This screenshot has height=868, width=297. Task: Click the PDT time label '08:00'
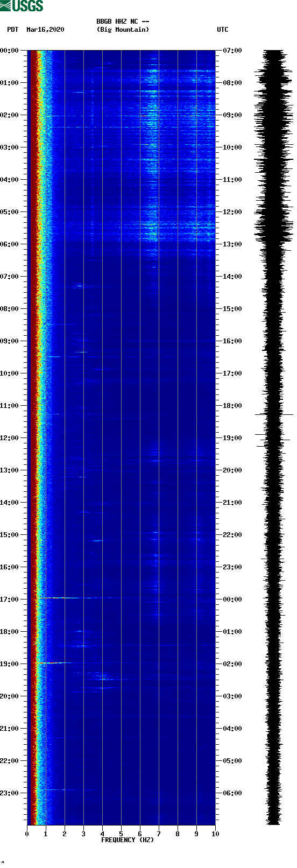10,309
